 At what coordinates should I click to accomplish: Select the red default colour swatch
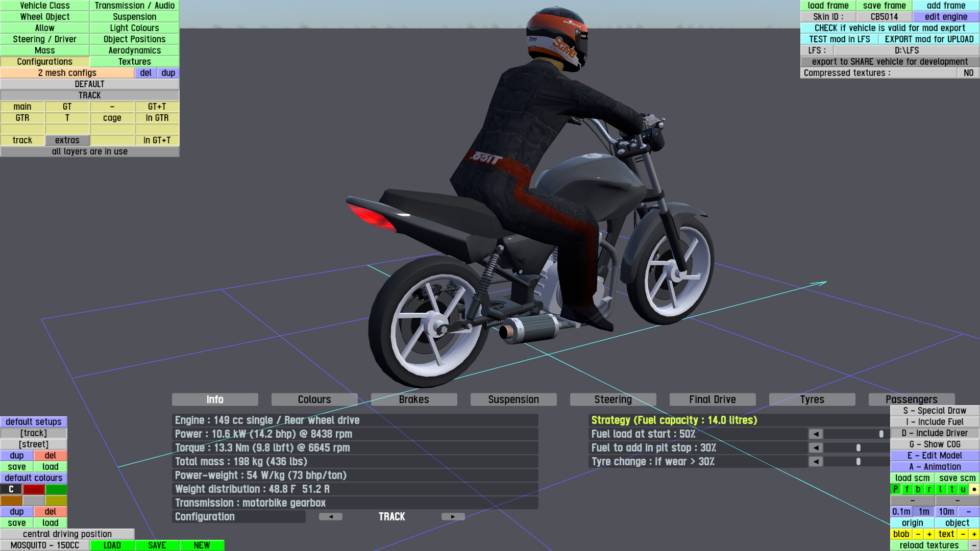(34, 489)
